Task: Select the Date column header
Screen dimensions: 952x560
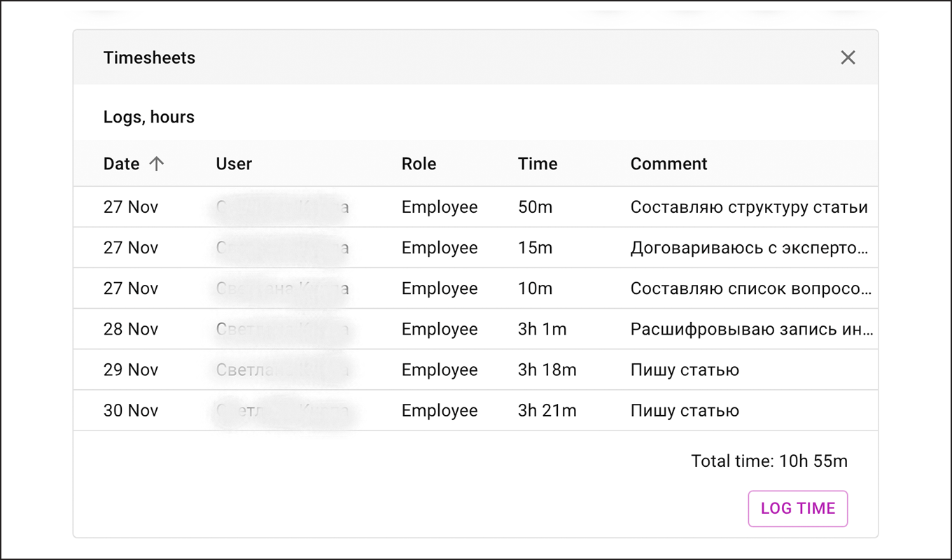Action: (122, 164)
